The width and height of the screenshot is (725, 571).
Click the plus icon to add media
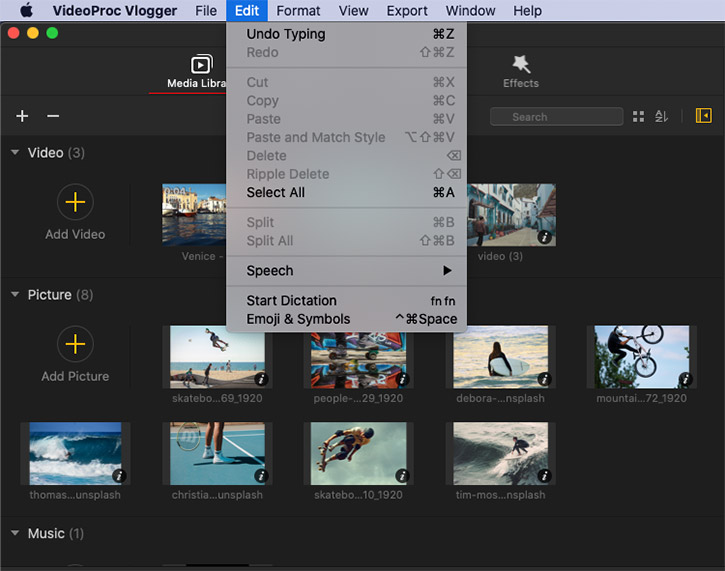[22, 116]
